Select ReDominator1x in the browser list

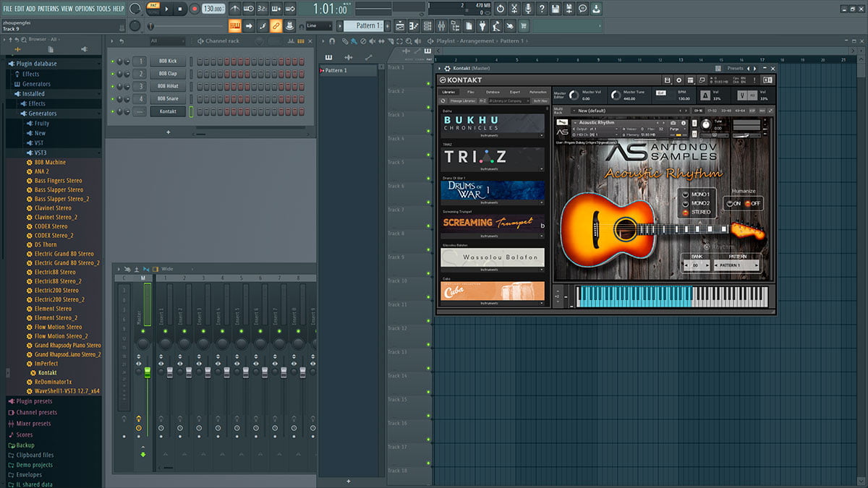[54, 382]
